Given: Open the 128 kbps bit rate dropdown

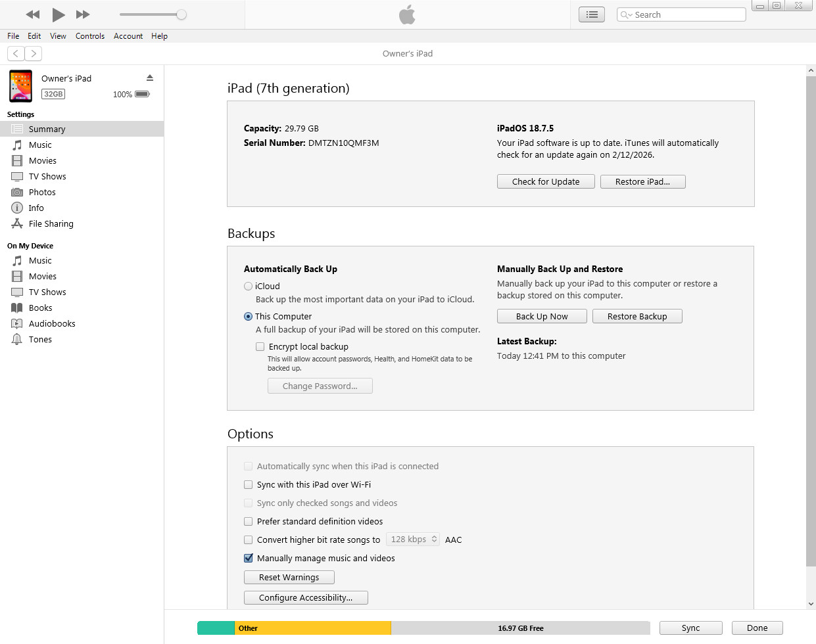Looking at the screenshot, I should click(x=412, y=540).
